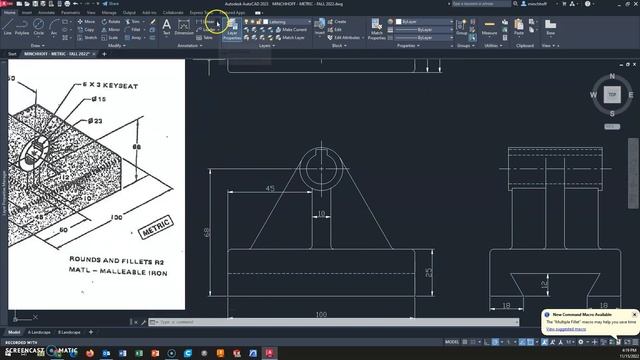
Task: Close the Command Macro notification
Action: (x=634, y=314)
